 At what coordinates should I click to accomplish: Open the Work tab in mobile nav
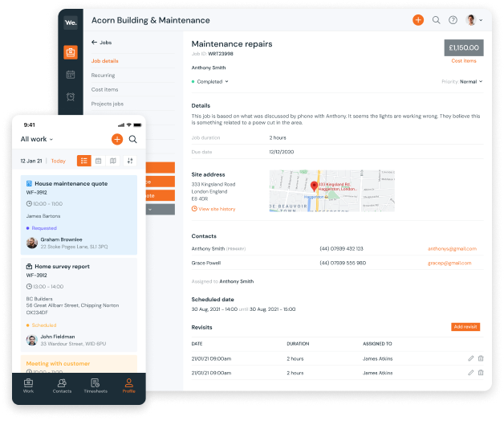tap(28, 386)
